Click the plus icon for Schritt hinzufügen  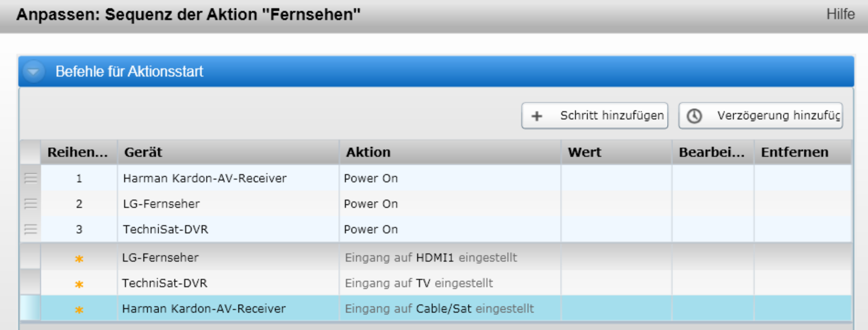tap(537, 116)
